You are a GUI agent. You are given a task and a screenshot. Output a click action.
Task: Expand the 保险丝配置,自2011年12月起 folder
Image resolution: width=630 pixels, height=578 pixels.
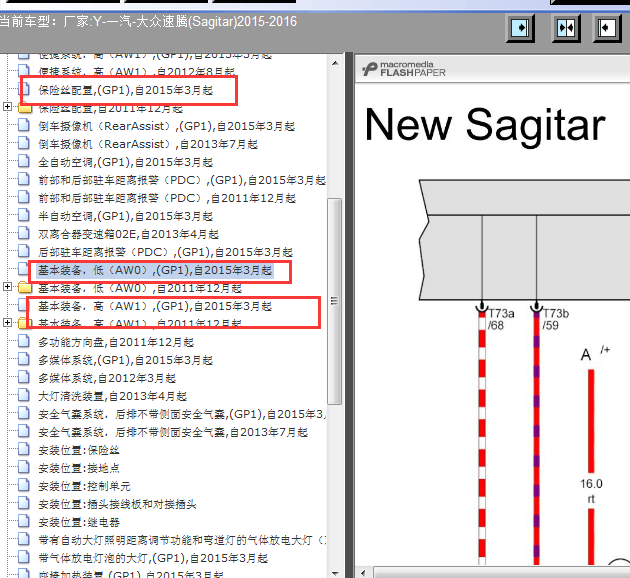pyautogui.click(x=7, y=106)
